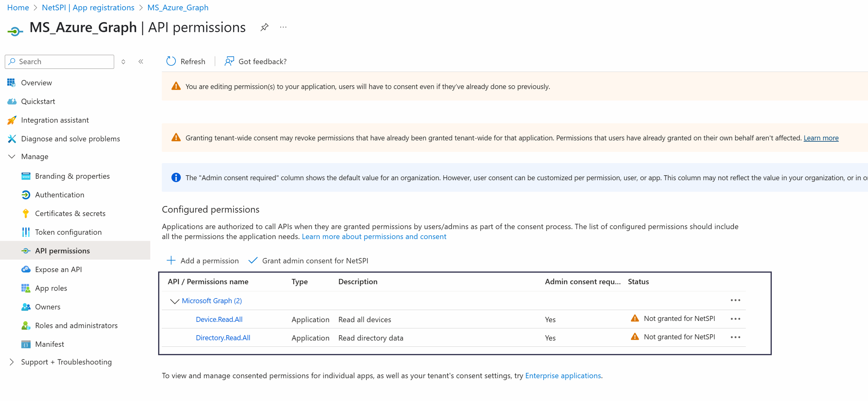Click 'Not granted for NetSPI' on Device.Read.All row
The width and height of the screenshot is (868, 401).
coord(679,318)
